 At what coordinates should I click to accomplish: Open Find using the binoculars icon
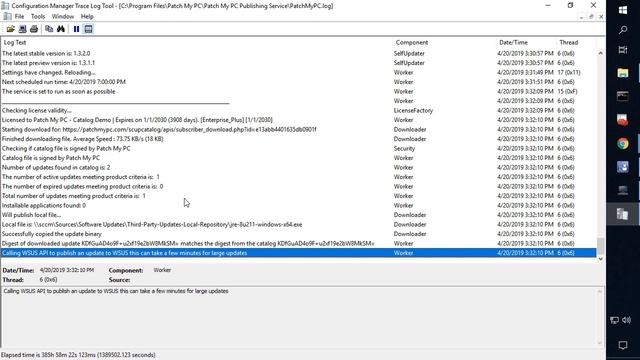[61, 29]
